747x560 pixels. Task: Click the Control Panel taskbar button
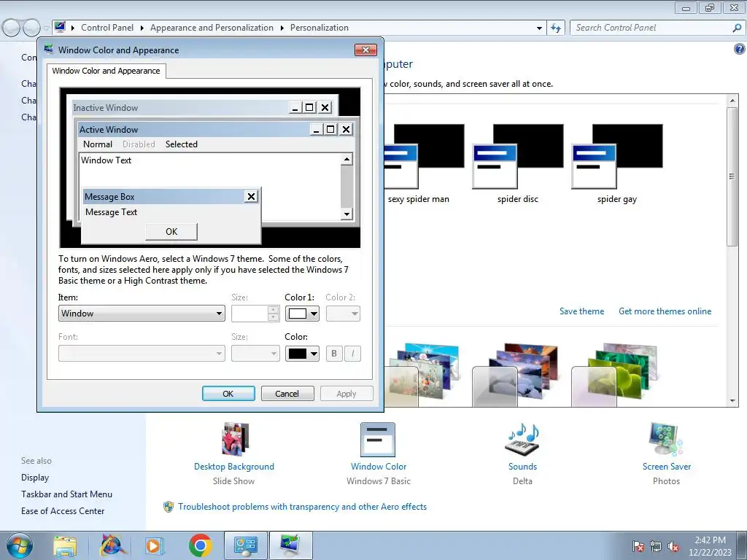point(246,545)
